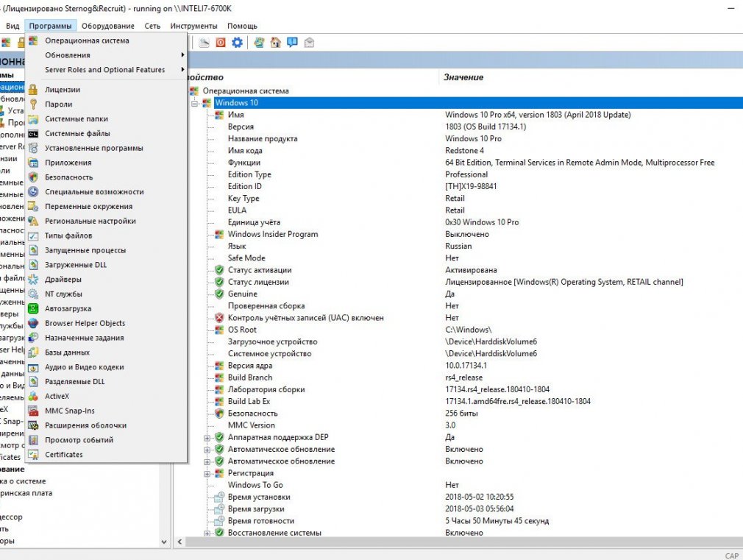Click the globe update icon in the toolbar
This screenshot has height=560, width=743.
coord(259,43)
